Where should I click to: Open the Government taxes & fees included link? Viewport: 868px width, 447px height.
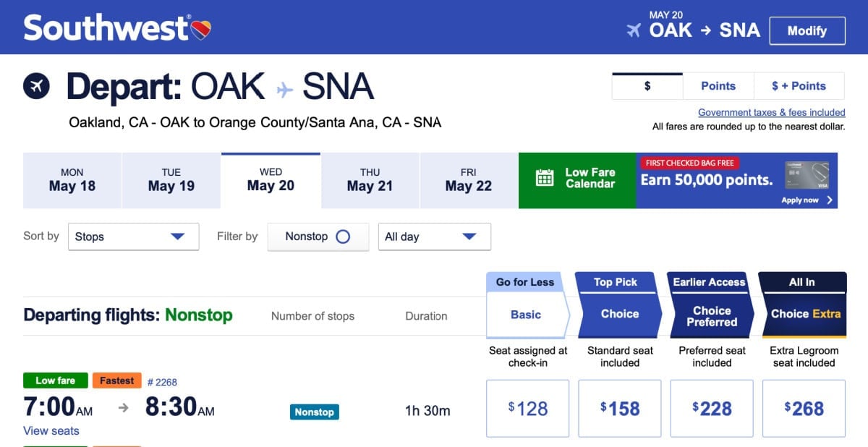click(x=771, y=112)
